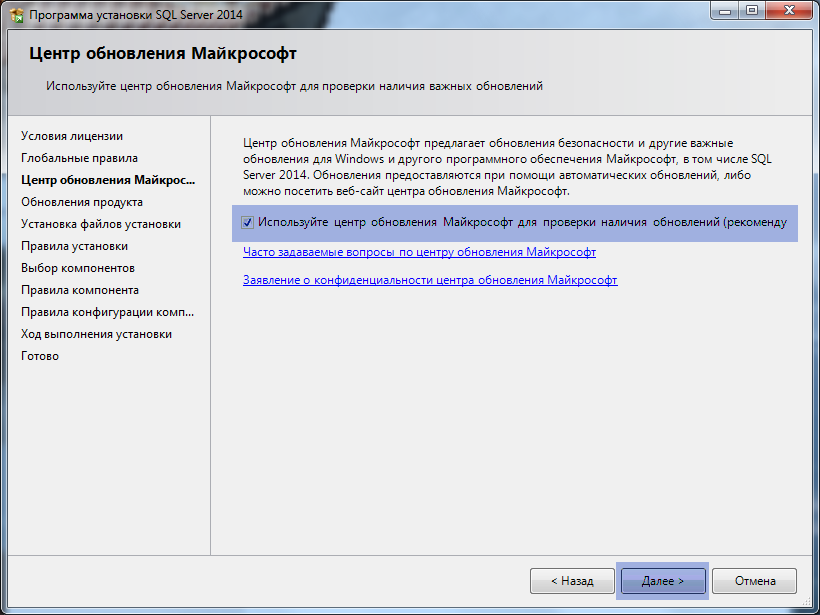This screenshot has width=820, height=615.
Task: Select the Условия лицензии step
Action: coord(72,136)
